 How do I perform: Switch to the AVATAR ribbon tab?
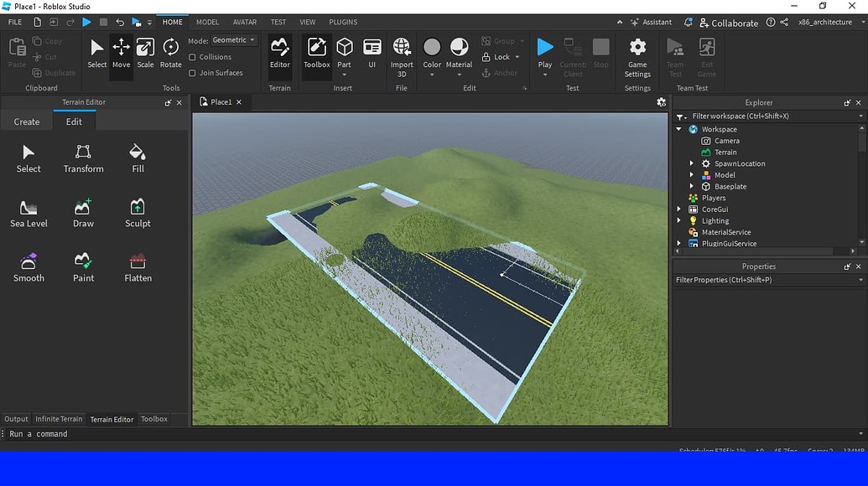(245, 22)
